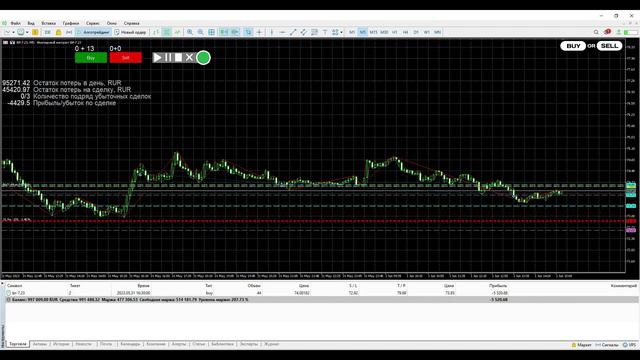
Task: Open the Окно menu
Action: (111, 23)
